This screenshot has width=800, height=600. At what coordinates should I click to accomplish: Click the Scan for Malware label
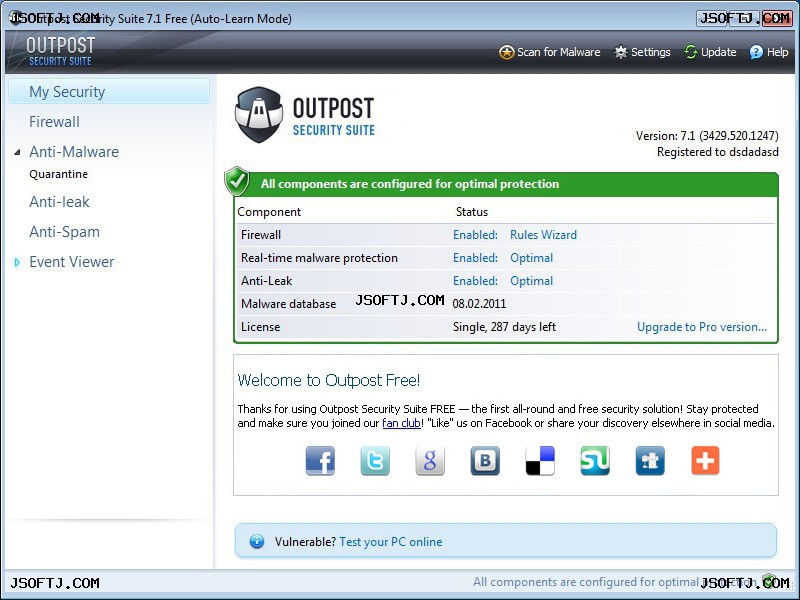558,52
